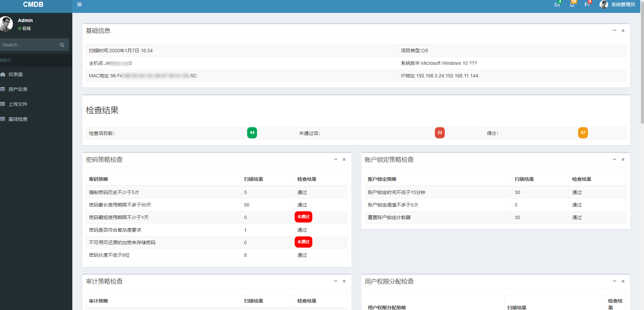Click the 基线检查 table icon
644x310 pixels.
(3, 119)
